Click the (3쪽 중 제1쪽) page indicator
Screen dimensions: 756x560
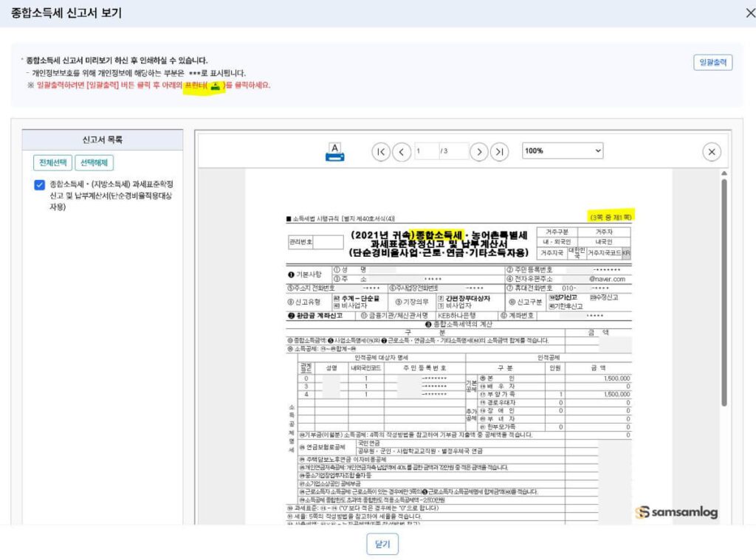(x=611, y=218)
